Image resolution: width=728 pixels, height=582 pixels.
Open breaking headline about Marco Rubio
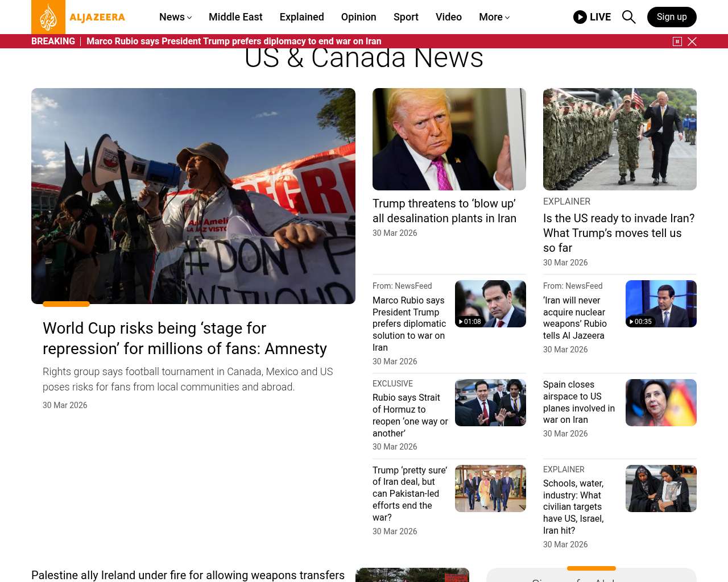234,41
